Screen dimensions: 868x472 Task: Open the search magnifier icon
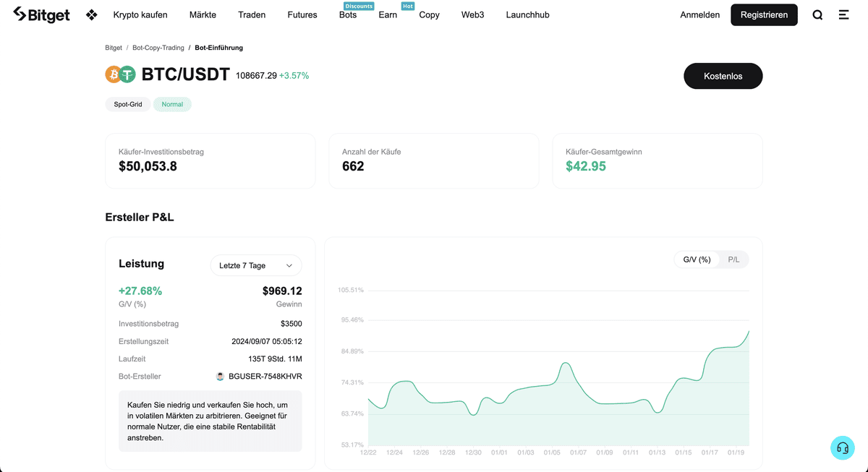[x=817, y=14]
